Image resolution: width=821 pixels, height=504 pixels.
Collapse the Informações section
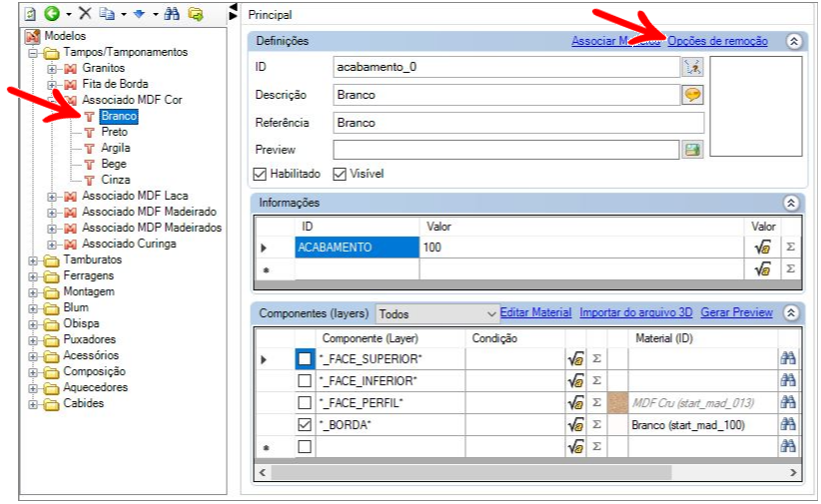(x=791, y=203)
